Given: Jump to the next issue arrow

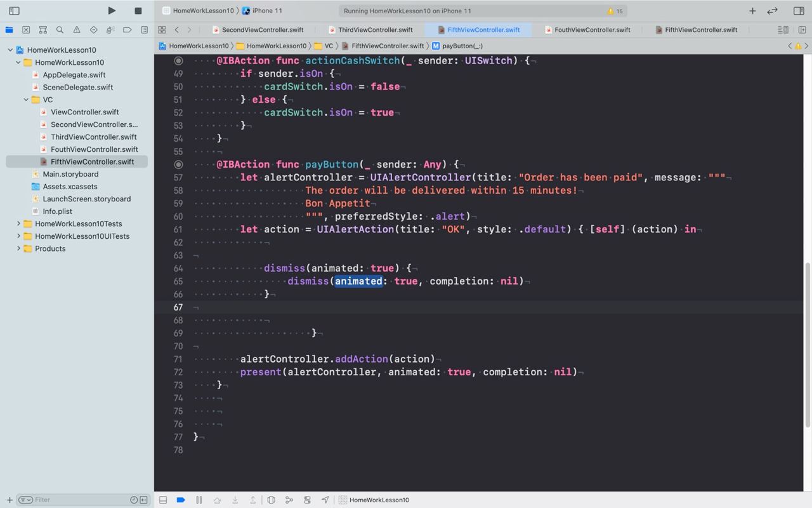Looking at the screenshot, I should pos(806,46).
